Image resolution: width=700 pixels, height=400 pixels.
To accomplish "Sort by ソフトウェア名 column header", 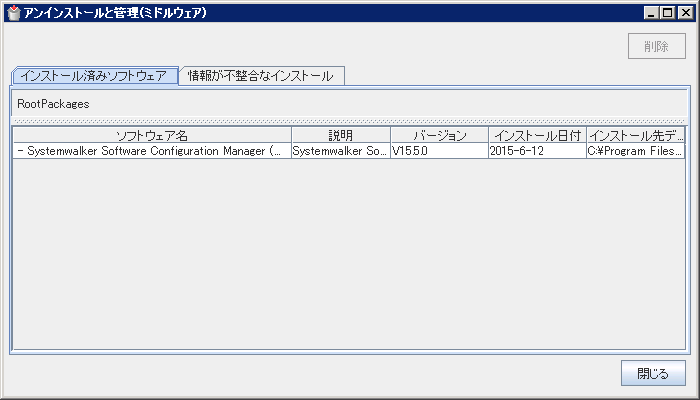I will 152,135.
